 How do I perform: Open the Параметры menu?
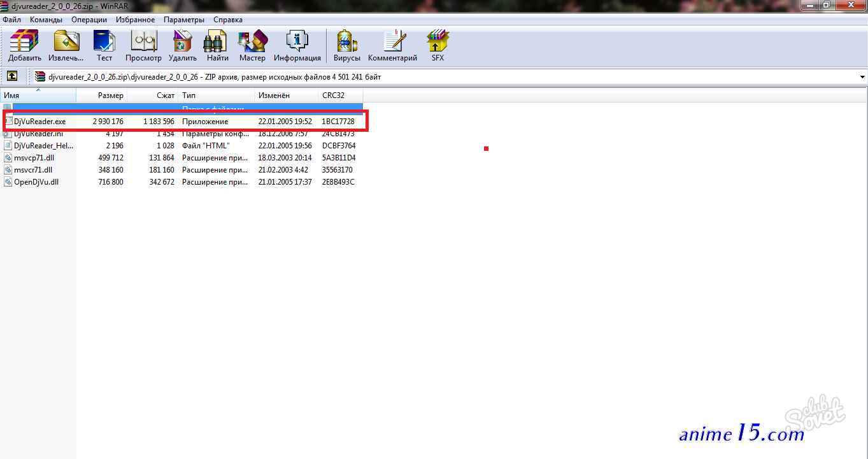coord(184,20)
